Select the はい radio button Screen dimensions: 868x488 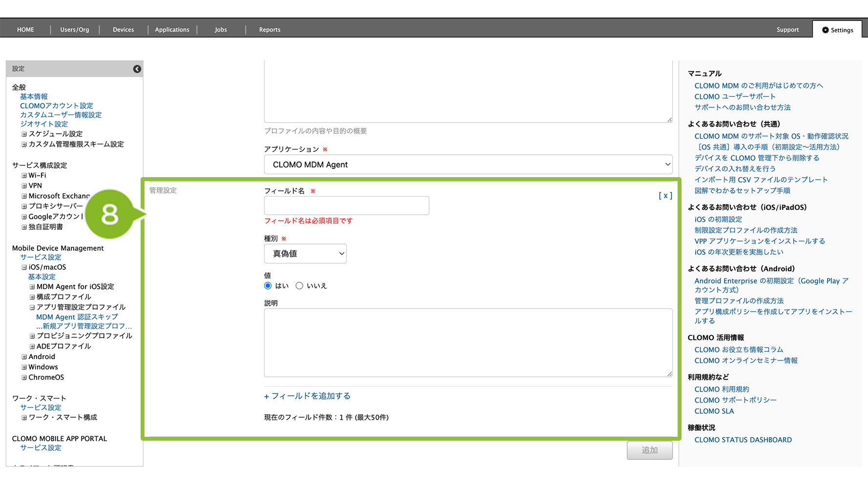(x=268, y=286)
